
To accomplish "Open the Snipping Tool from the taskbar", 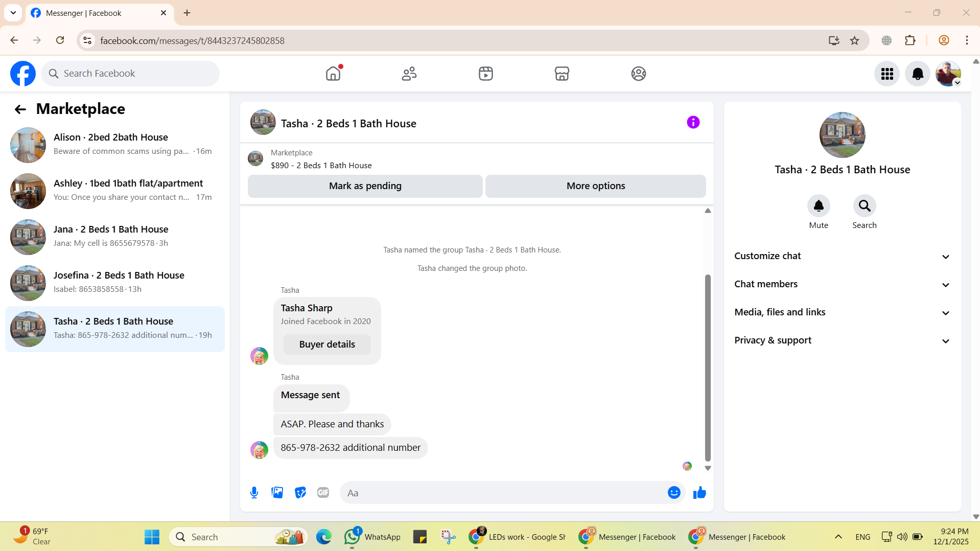I will pos(448,537).
